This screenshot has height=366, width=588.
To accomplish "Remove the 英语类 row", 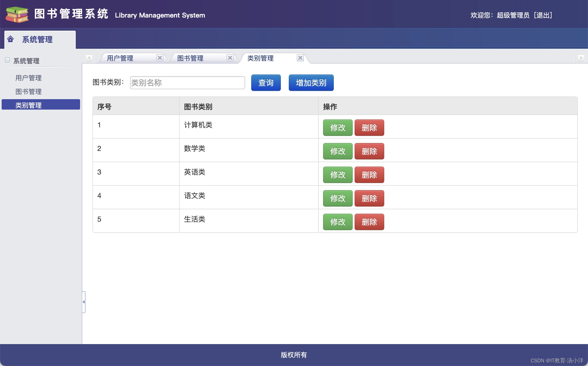I will click(x=369, y=175).
